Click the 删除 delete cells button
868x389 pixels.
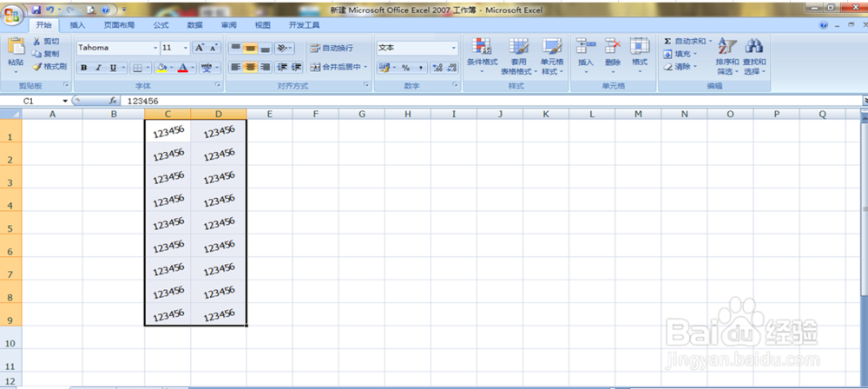coord(613,56)
